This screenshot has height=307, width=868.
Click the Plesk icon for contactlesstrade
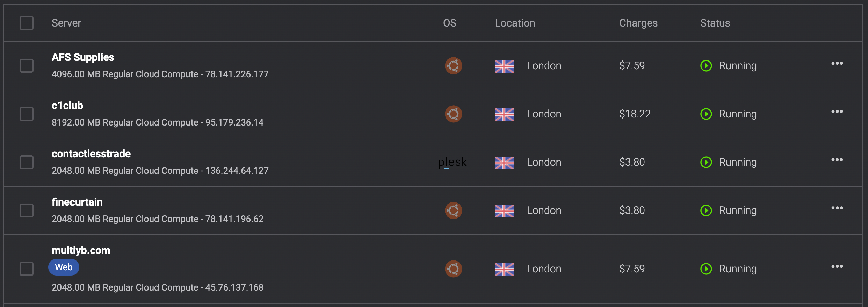click(x=452, y=162)
